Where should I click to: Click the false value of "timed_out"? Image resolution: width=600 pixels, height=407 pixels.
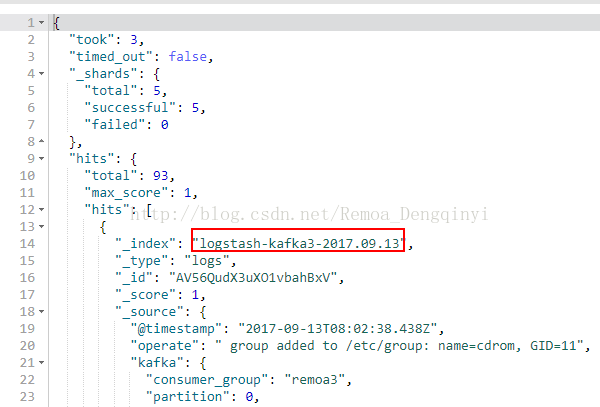(188, 57)
